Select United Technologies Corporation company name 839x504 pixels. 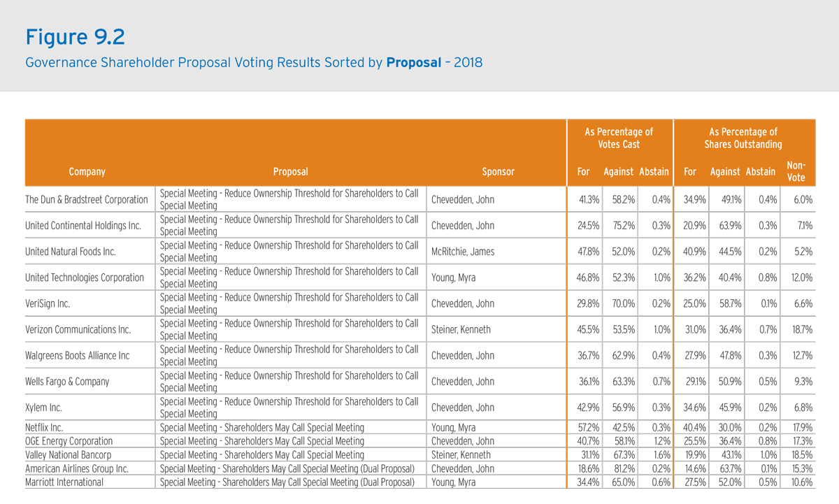85,278
